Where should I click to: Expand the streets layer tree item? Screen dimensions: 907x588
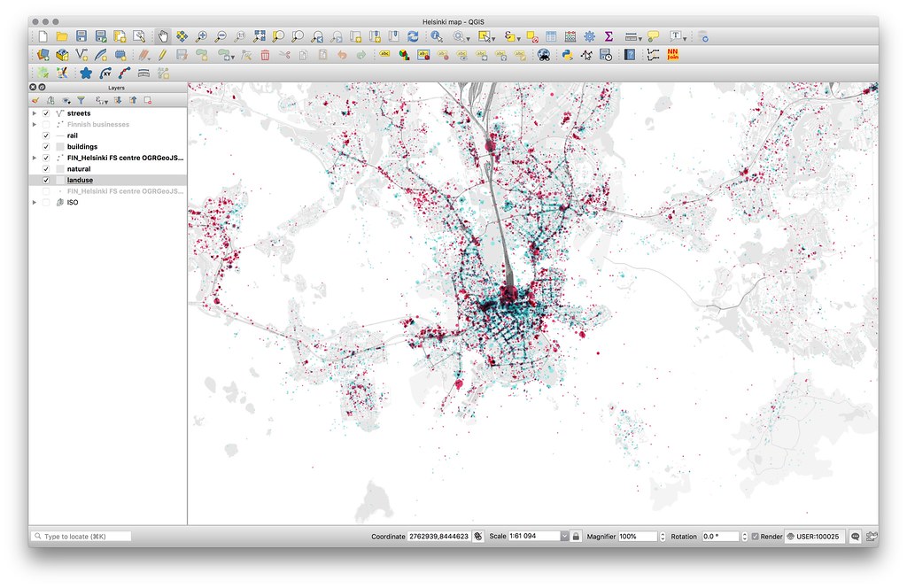point(35,113)
